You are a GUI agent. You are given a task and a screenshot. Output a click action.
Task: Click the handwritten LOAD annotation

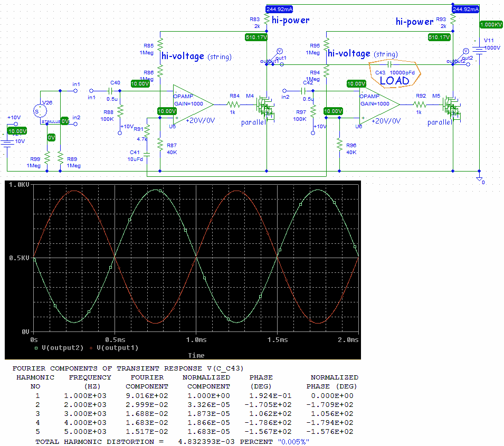pyautogui.click(x=394, y=81)
